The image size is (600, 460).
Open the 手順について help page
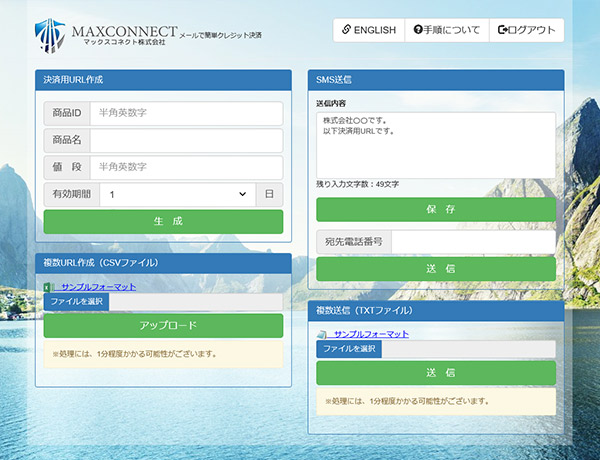pos(446,30)
